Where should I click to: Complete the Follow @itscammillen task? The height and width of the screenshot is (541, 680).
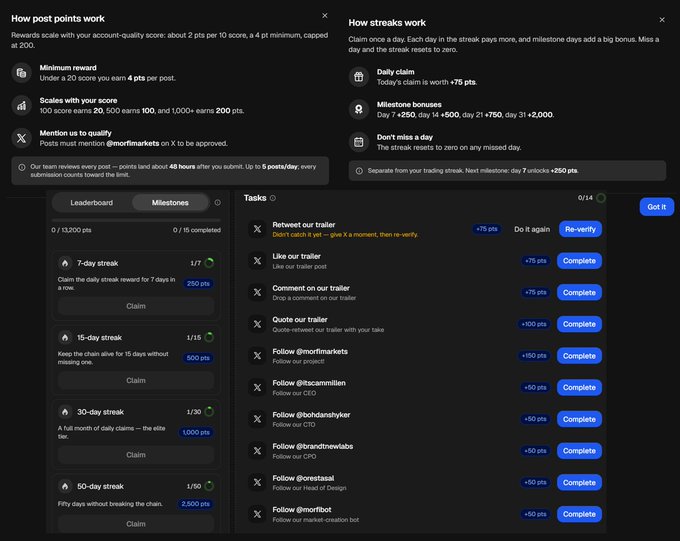(x=579, y=387)
